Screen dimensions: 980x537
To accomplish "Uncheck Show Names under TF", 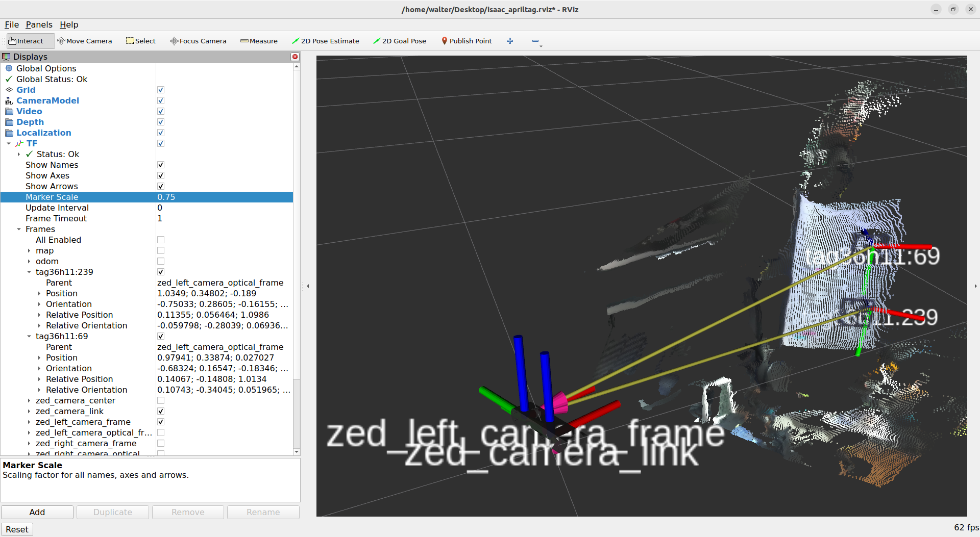I will [x=161, y=165].
